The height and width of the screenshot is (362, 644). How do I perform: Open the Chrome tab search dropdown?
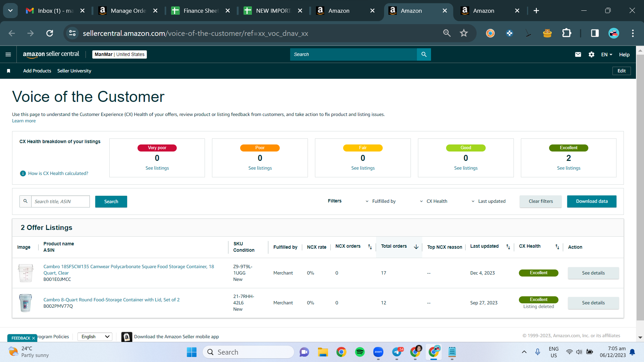pos(10,11)
